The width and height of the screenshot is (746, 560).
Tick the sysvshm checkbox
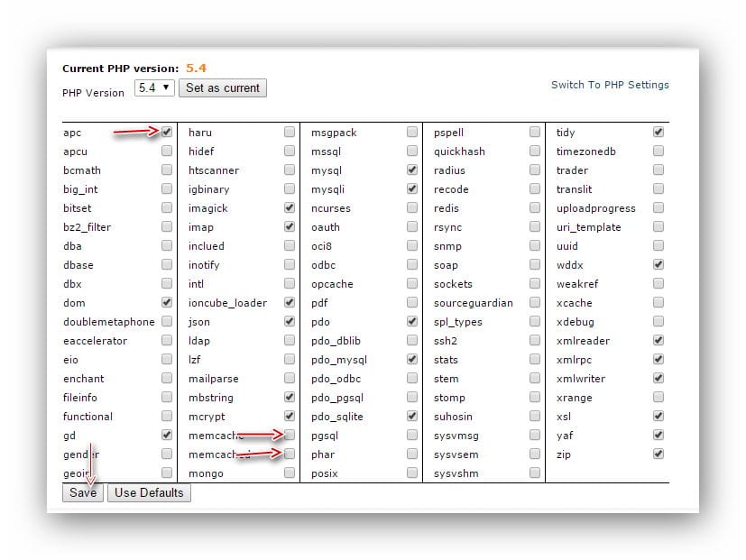pyautogui.click(x=535, y=473)
